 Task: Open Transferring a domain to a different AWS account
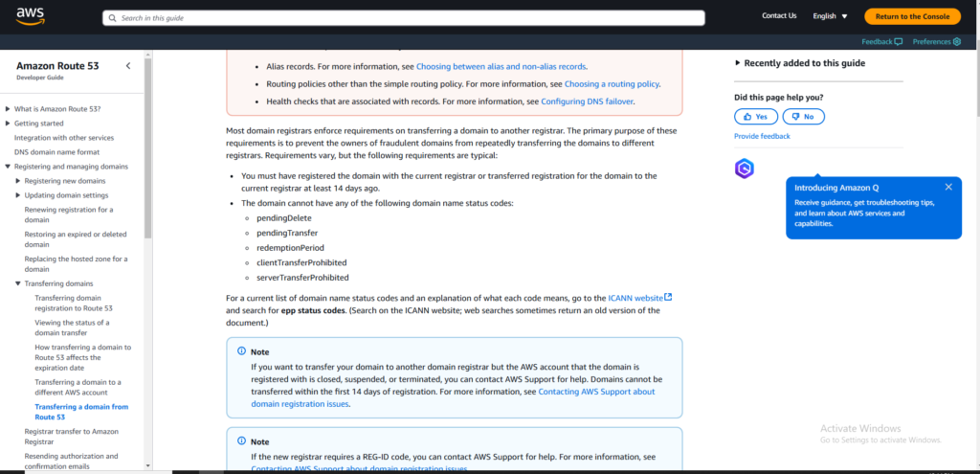pyautogui.click(x=78, y=387)
